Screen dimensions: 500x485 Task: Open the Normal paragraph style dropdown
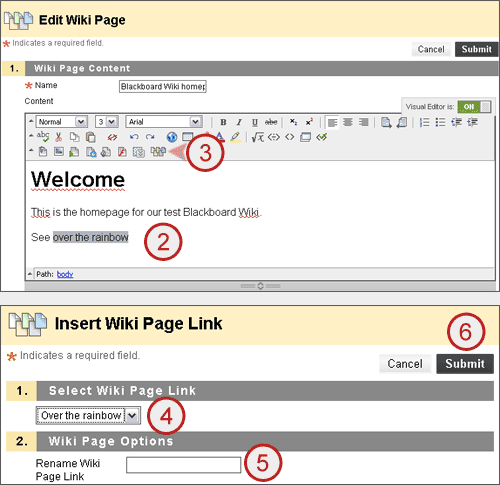click(x=62, y=122)
